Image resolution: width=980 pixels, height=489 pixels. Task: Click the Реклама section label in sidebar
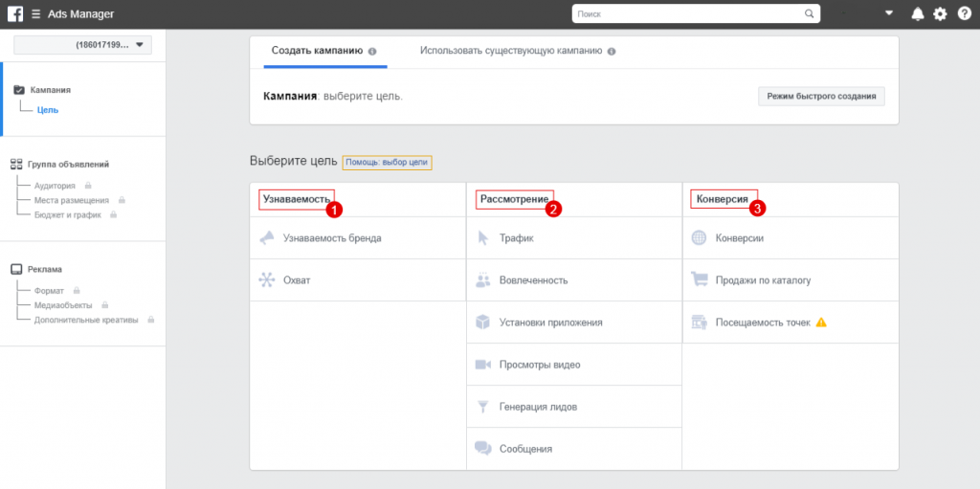click(x=45, y=270)
